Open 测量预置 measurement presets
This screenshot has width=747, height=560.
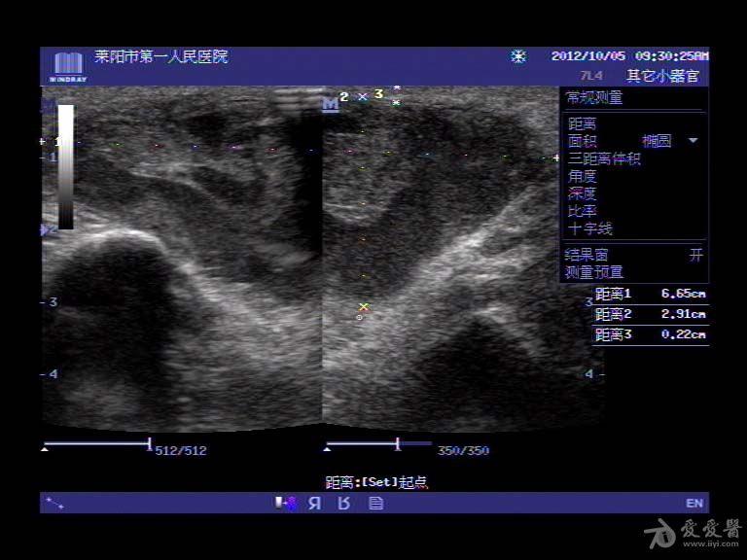click(x=595, y=272)
